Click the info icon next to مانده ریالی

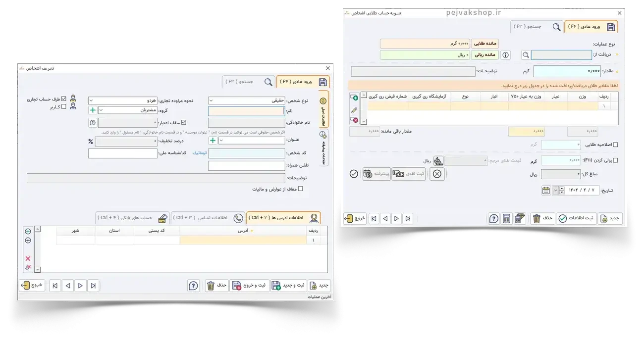pos(505,55)
